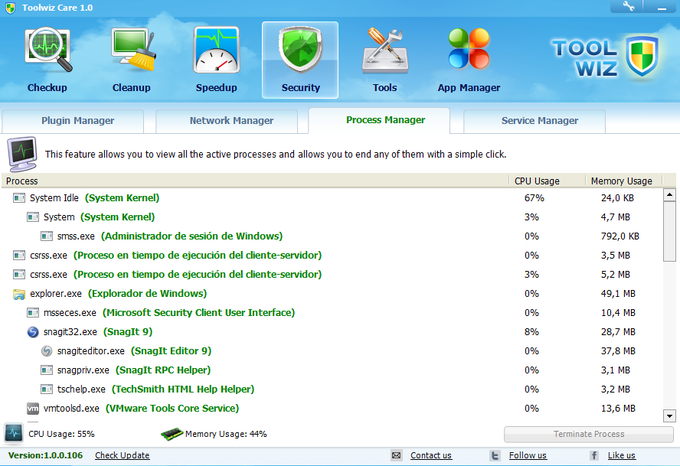Click the tschelp.exe process icon

point(46,389)
